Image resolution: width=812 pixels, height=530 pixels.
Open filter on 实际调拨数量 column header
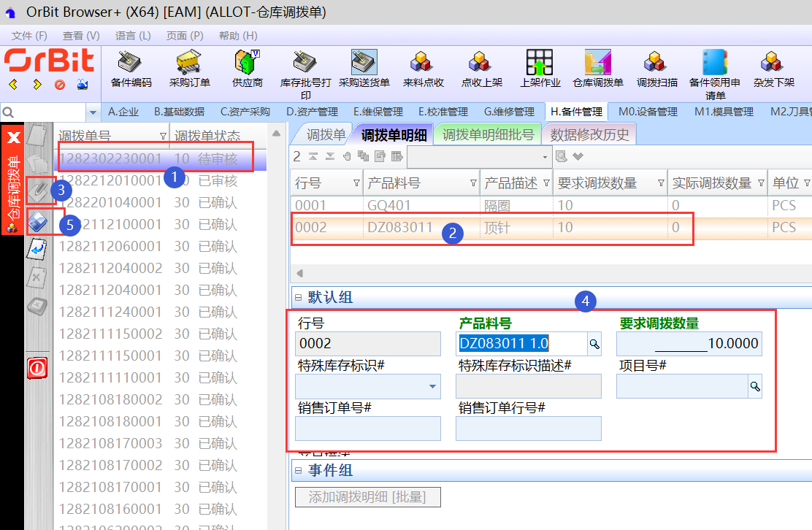[761, 183]
